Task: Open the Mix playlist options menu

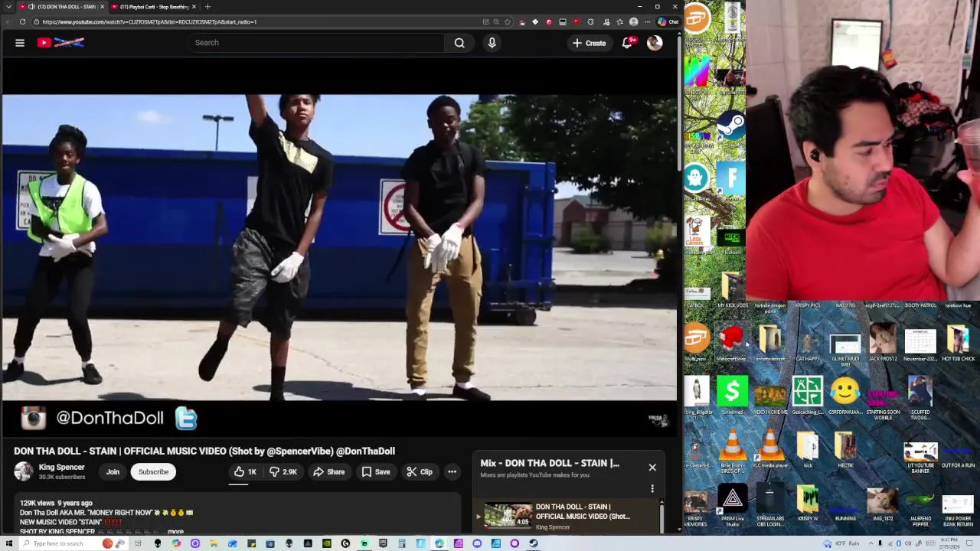Action: pos(652,488)
